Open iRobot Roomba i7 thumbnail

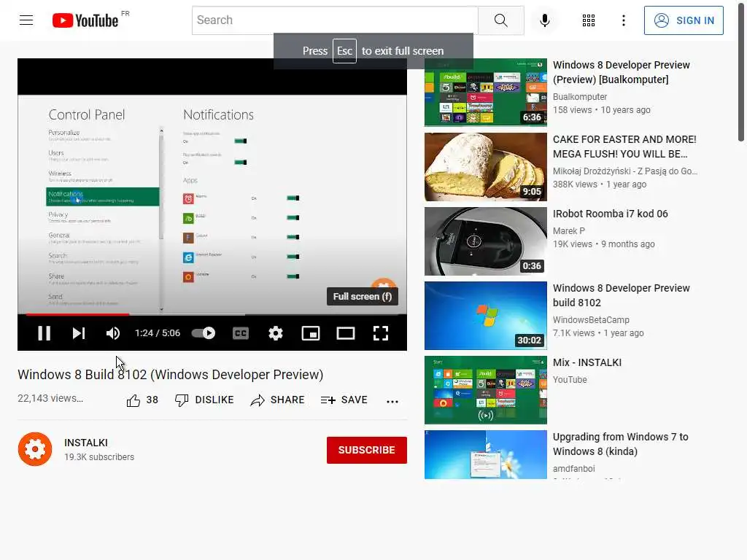485,241
